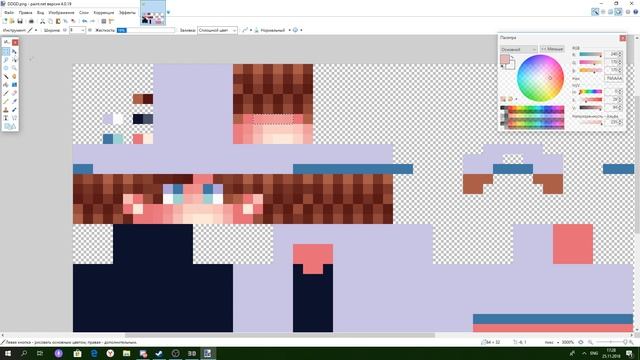Select the Paintbrush tool
This screenshot has width=640, height=360.
(6, 93)
